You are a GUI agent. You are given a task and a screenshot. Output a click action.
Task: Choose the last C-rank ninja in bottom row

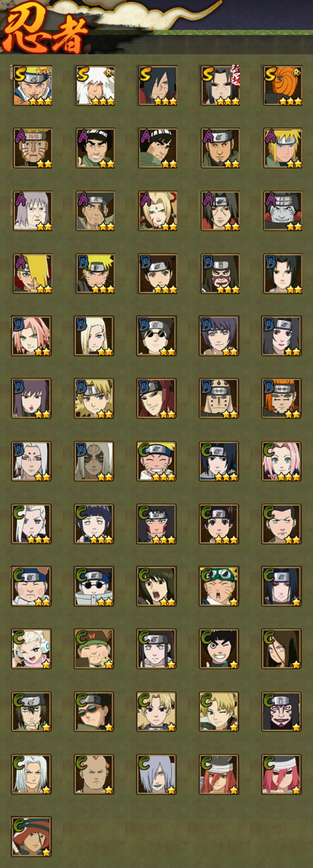(31, 837)
